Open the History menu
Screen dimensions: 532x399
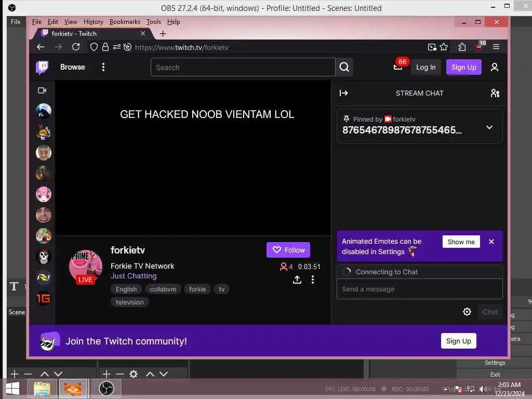coord(94,22)
